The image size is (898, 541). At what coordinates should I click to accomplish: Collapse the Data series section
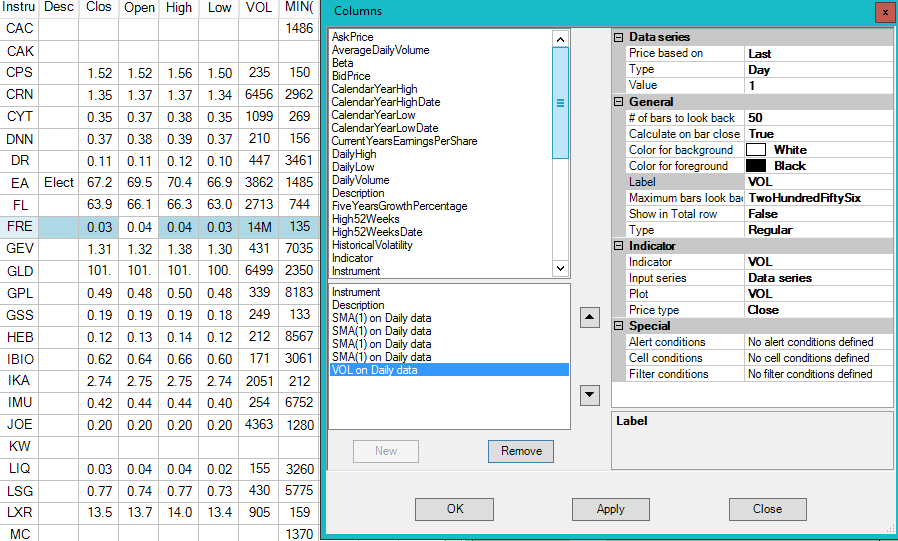(619, 37)
